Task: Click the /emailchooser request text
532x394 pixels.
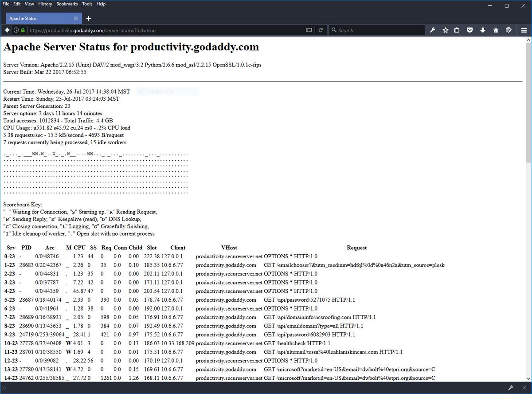Action: [x=354, y=265]
